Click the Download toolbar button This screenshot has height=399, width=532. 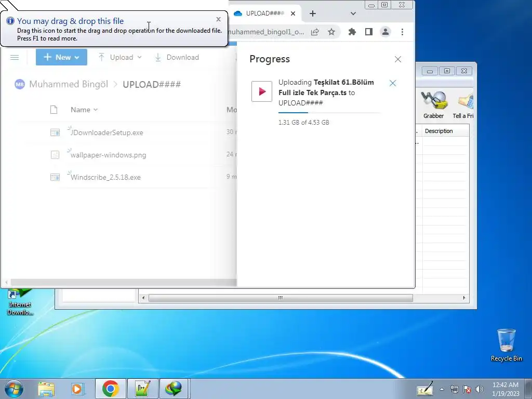(x=177, y=57)
